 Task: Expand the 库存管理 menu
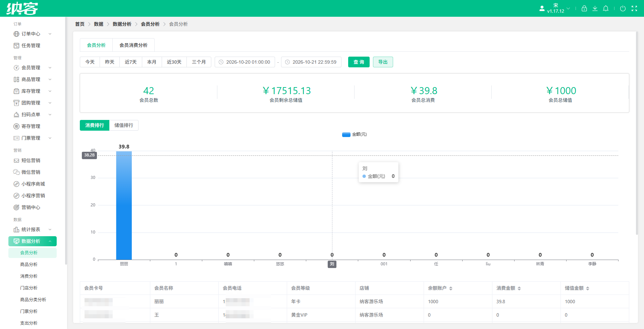[33, 91]
